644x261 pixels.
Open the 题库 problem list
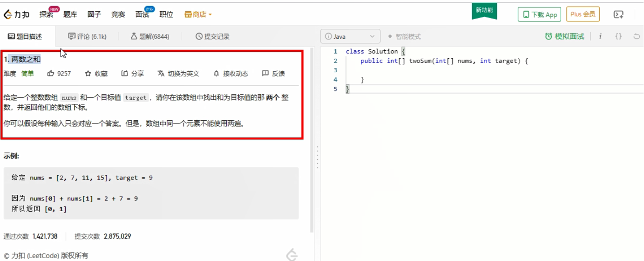[70, 14]
